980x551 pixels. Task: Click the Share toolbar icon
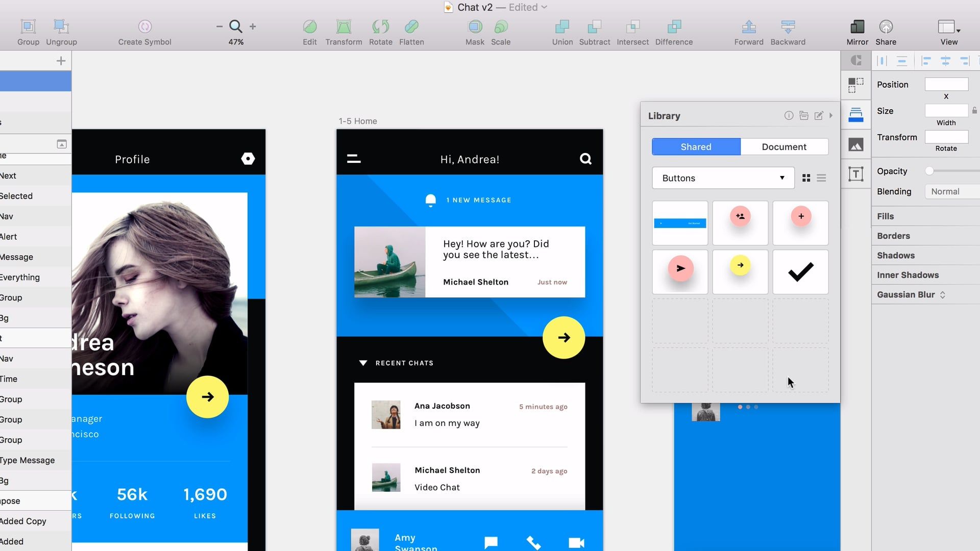pyautogui.click(x=886, y=27)
